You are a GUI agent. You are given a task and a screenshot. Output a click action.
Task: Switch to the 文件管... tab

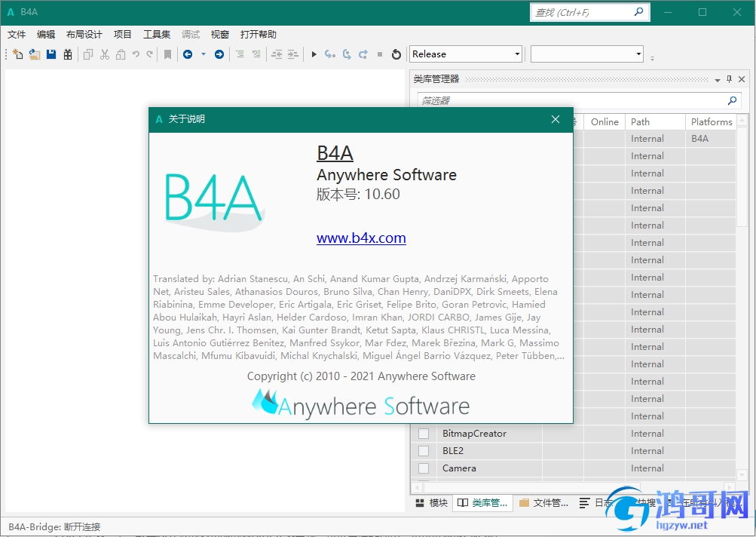[x=544, y=503]
